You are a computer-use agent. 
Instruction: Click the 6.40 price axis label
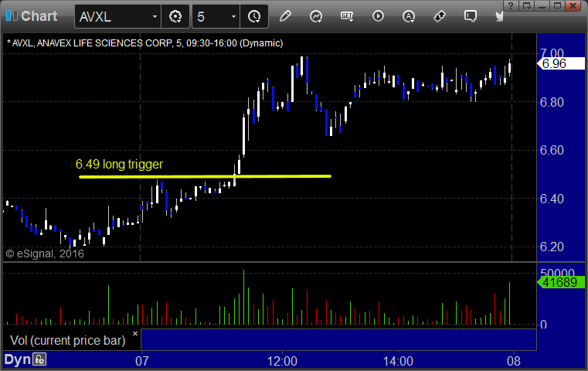(552, 199)
